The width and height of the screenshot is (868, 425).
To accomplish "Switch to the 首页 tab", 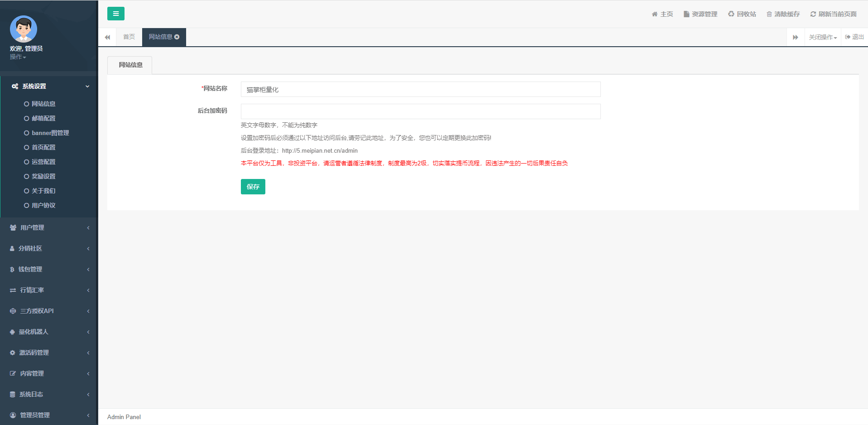I will pos(129,37).
